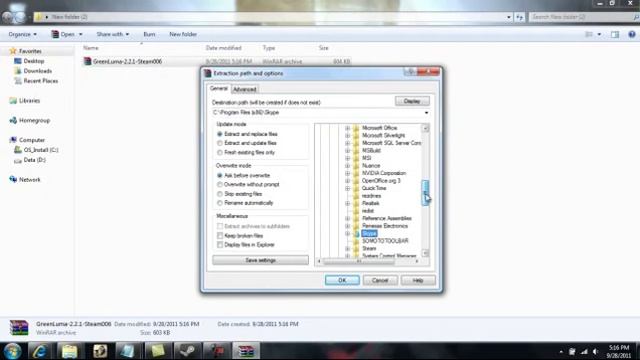
Task: Sort by the Date modified column
Action: pos(224,48)
